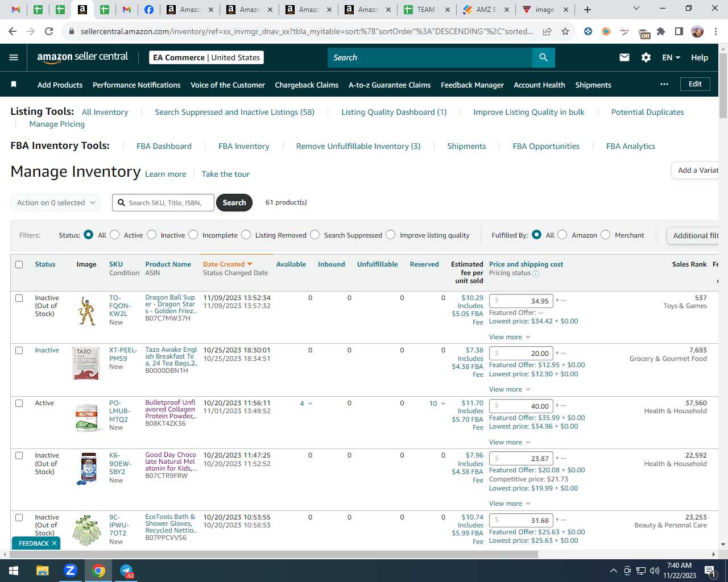Select the Listing Removed radio button
This screenshot has width=728, height=582.
tap(246, 235)
